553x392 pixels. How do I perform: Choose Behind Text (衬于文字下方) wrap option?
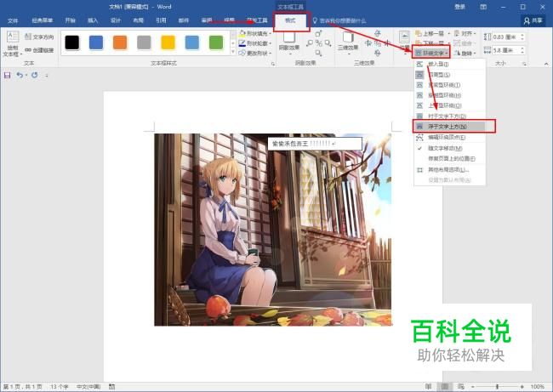tap(450, 116)
